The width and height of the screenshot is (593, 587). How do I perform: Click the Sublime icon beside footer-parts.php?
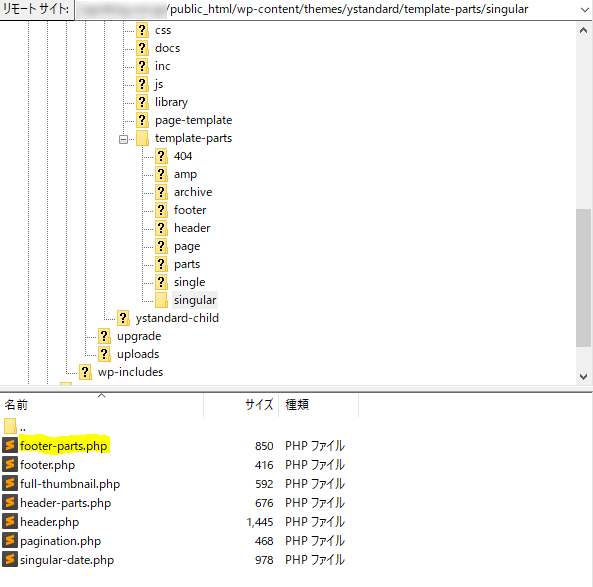pos(10,445)
